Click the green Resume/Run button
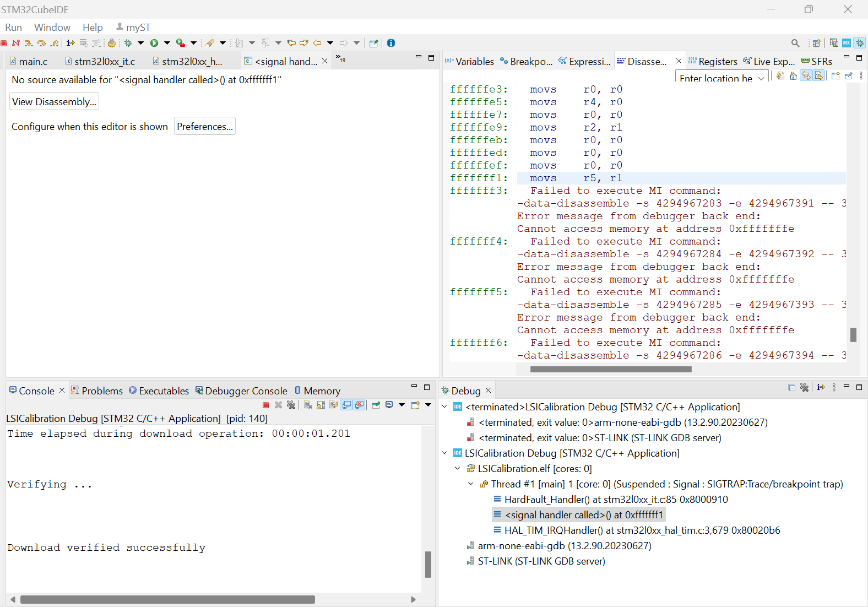The width and height of the screenshot is (868, 607). (x=154, y=43)
